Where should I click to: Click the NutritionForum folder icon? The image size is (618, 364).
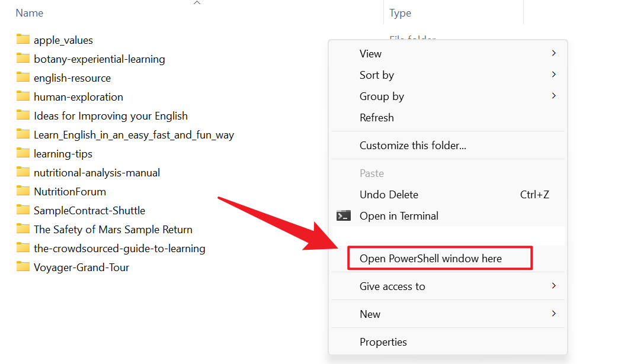pos(23,191)
